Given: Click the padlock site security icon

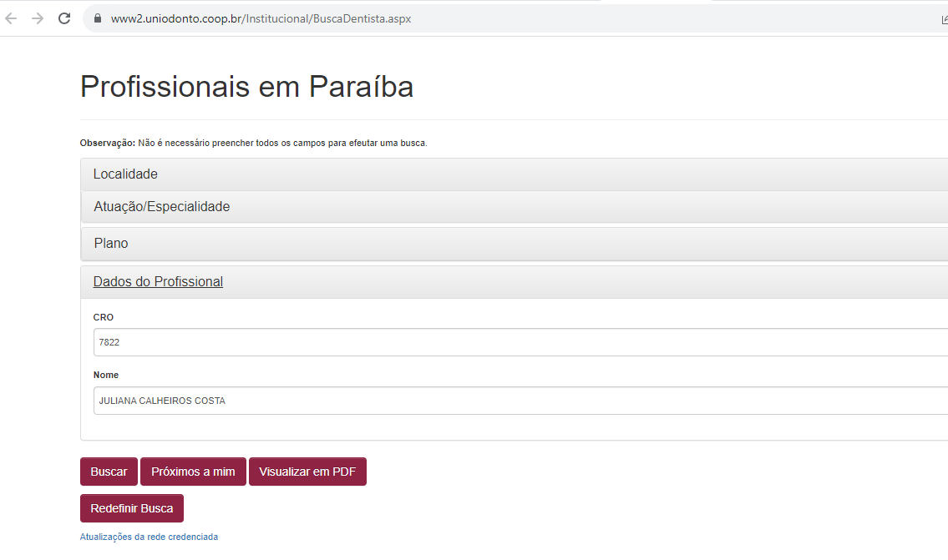Looking at the screenshot, I should pos(98,18).
